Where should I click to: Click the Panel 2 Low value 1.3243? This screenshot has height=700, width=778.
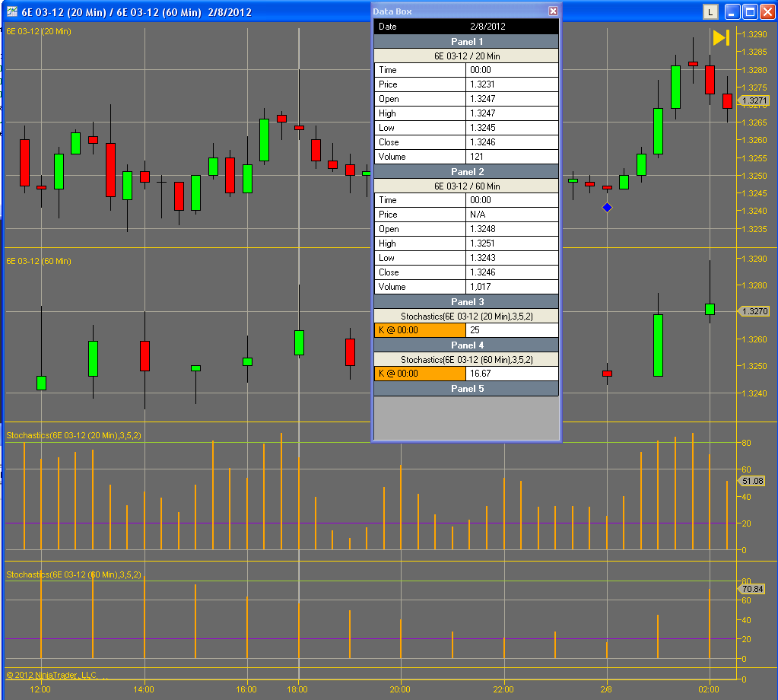[x=512, y=258]
